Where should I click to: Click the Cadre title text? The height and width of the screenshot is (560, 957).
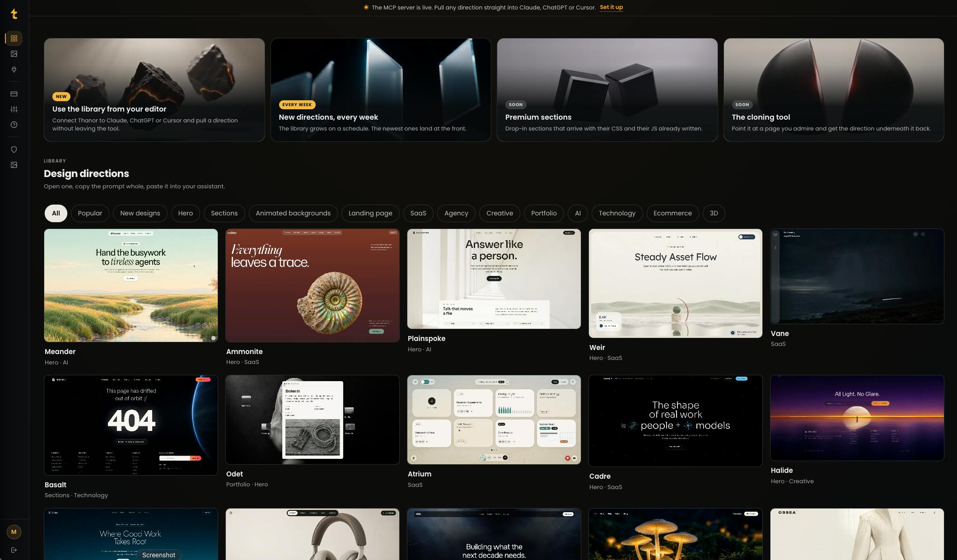point(600,476)
